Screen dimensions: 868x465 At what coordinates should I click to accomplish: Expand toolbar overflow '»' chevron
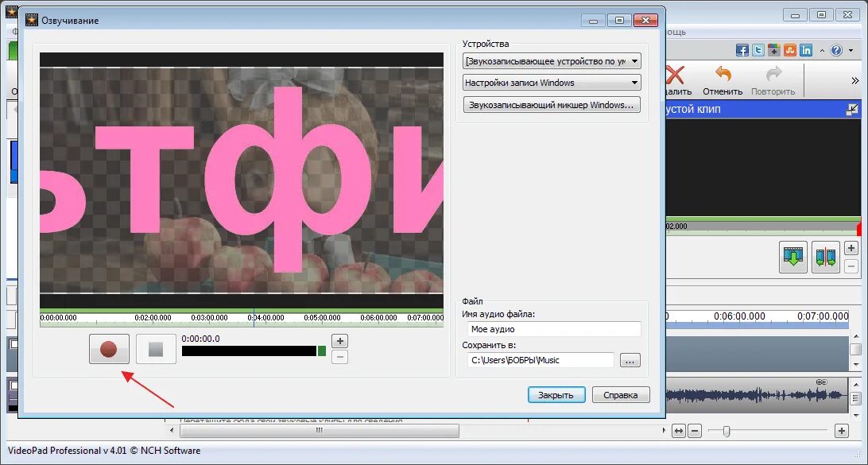[855, 81]
